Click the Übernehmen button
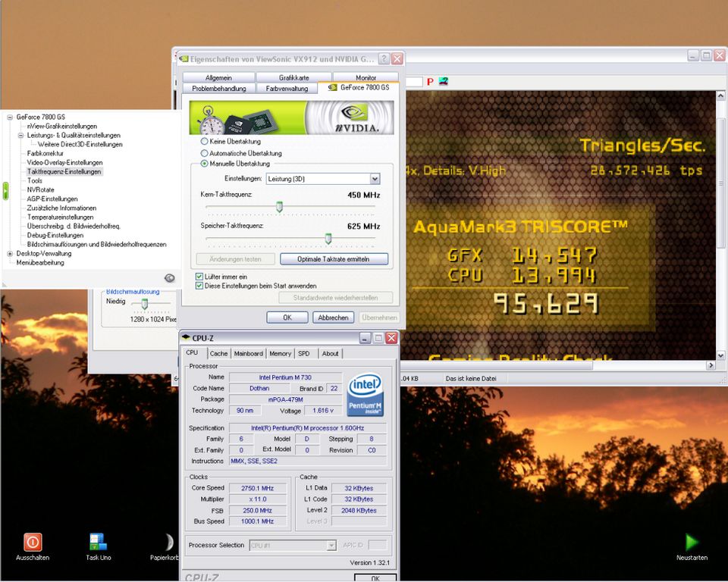The image size is (728, 582). 379,318
